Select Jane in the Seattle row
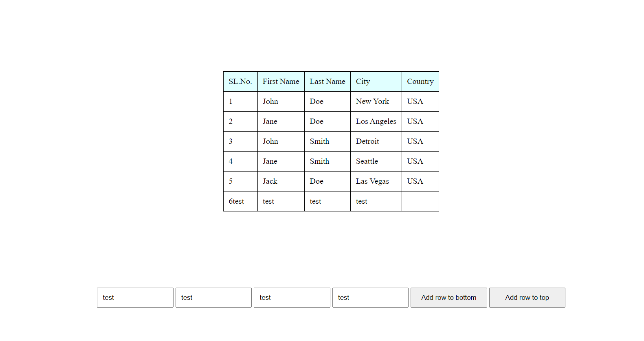 coord(281,161)
